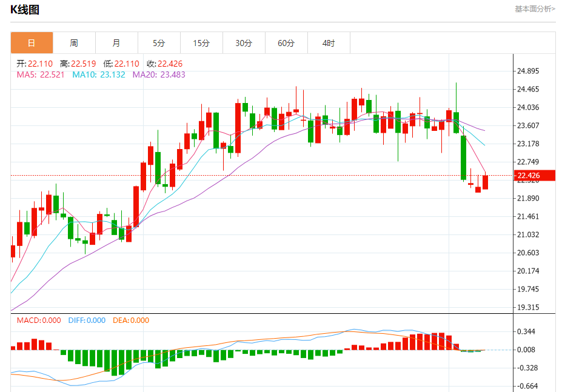Click the DIFF:0.000 indicator label
Image resolution: width=562 pixels, height=392 pixels.
[x=87, y=321]
